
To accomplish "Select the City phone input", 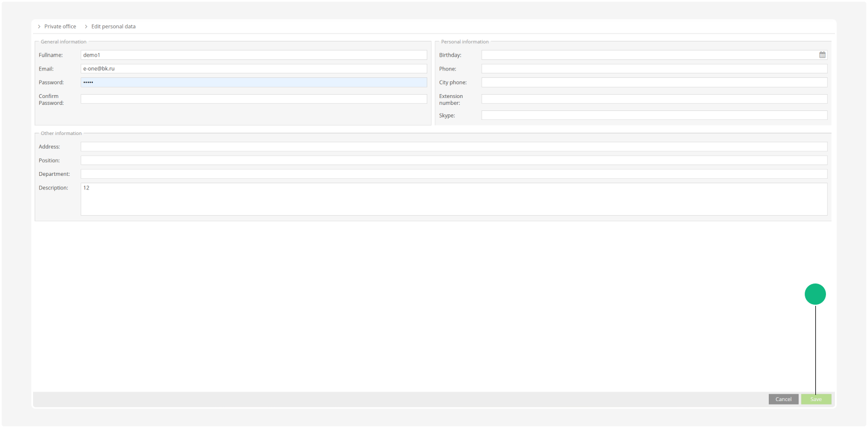I will click(x=652, y=82).
